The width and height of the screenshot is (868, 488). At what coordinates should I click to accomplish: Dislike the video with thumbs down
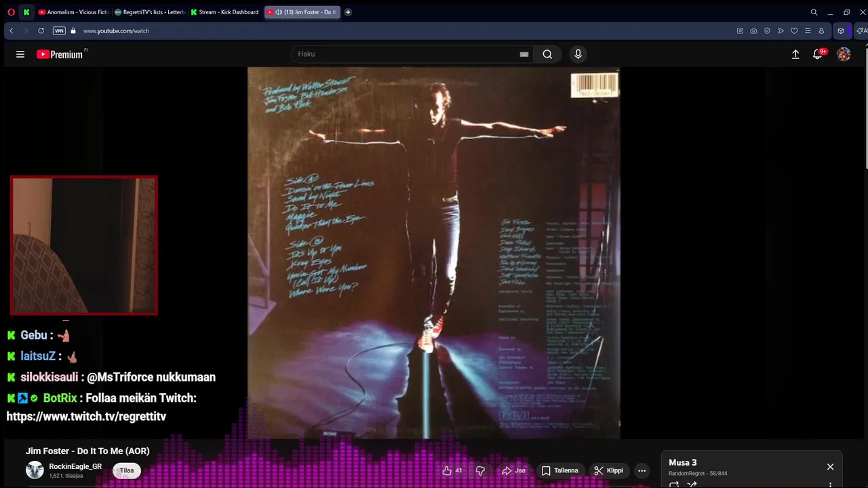tap(480, 470)
